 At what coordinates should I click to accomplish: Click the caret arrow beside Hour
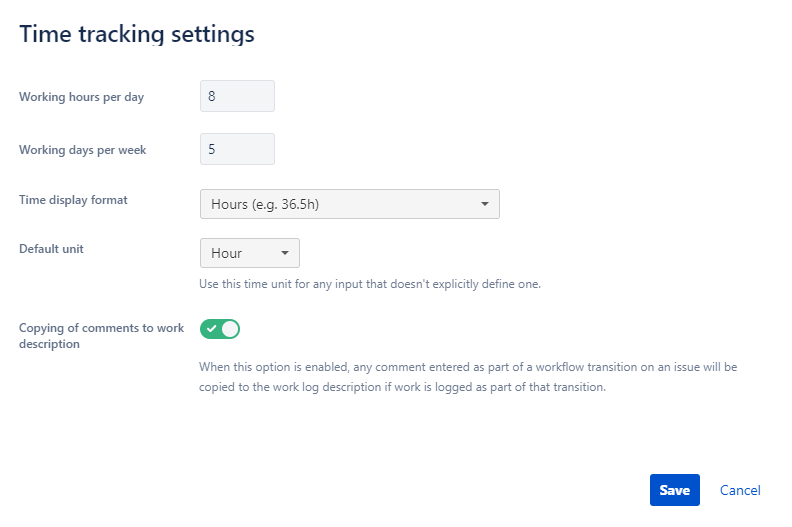coord(284,253)
